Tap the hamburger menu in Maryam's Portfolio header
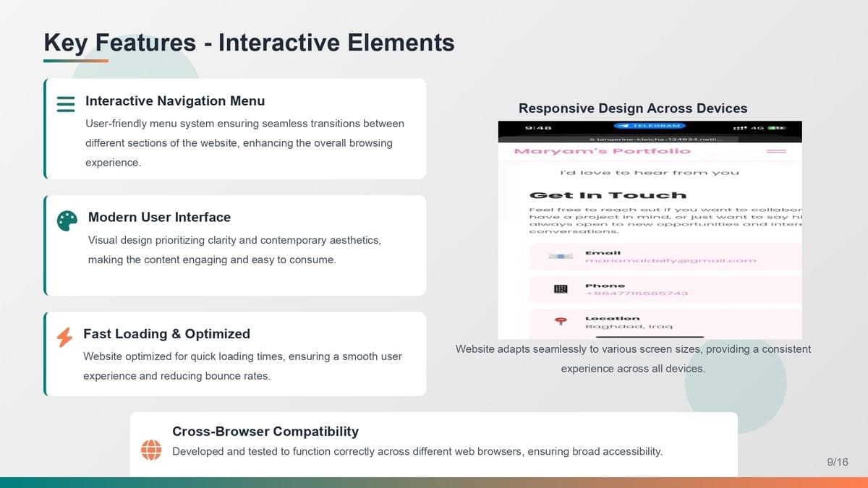The width and height of the screenshot is (868, 488). pos(776,152)
